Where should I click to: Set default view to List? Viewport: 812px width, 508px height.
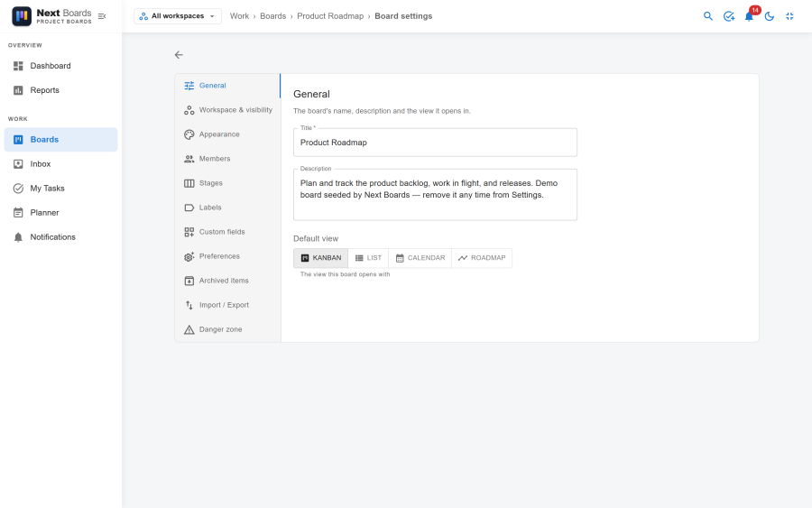pyautogui.click(x=368, y=258)
